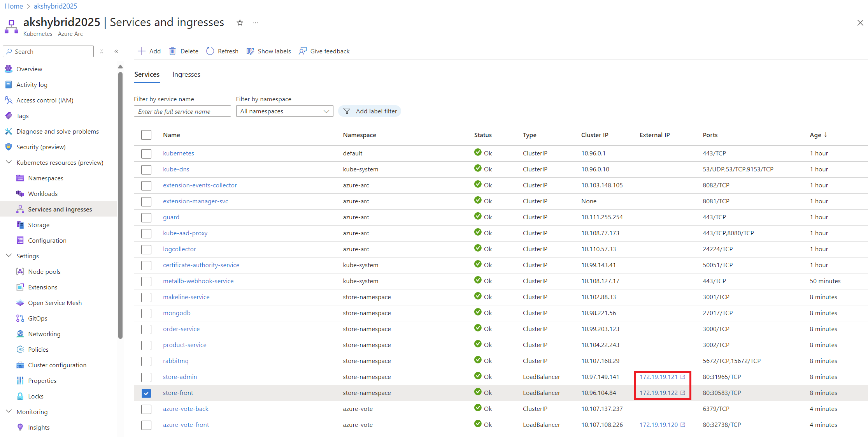The height and width of the screenshot is (437, 868).
Task: Open Workloads resource page
Action: [43, 194]
